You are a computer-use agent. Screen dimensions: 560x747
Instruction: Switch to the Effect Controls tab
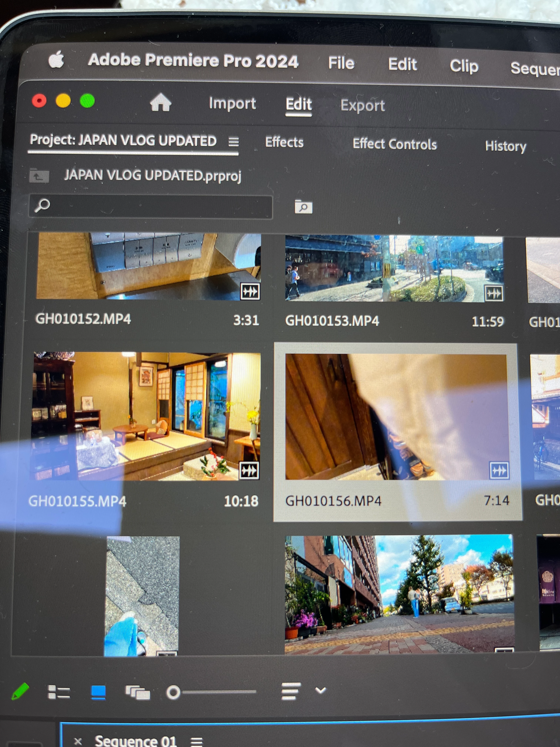pos(394,144)
